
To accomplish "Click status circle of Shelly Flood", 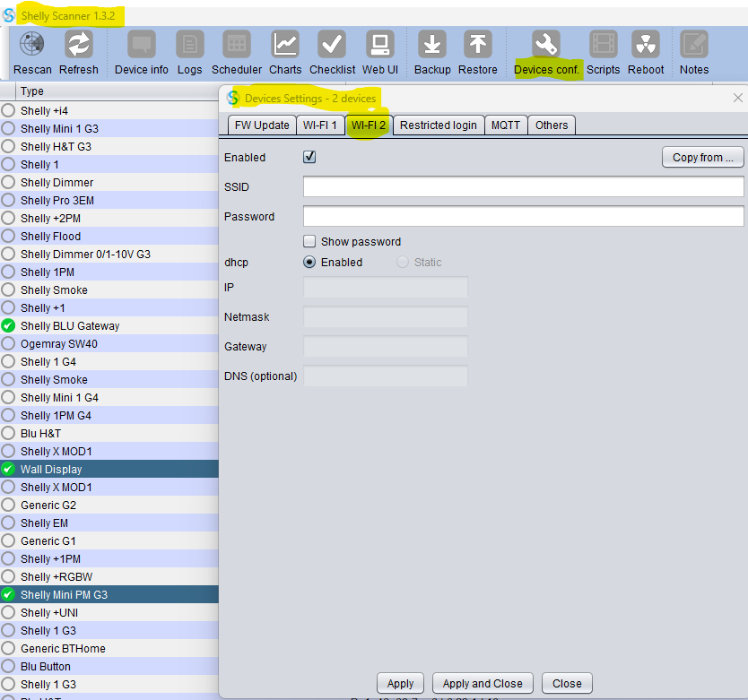I will (x=8, y=236).
